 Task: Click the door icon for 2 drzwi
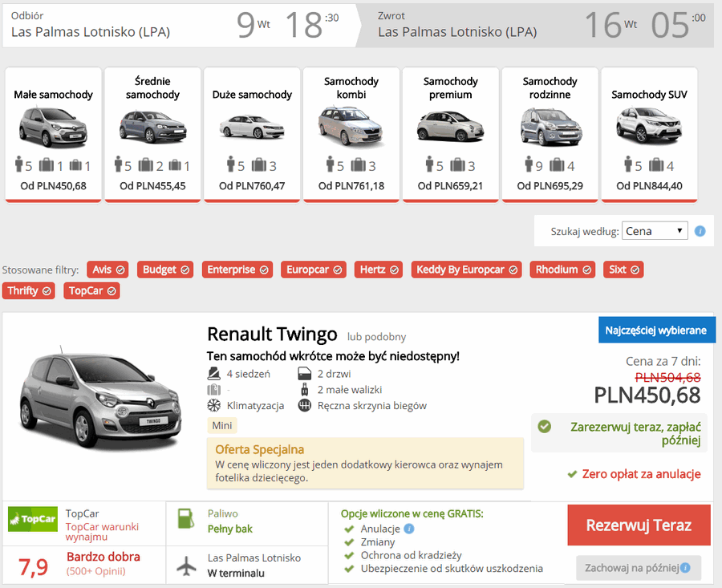(304, 374)
